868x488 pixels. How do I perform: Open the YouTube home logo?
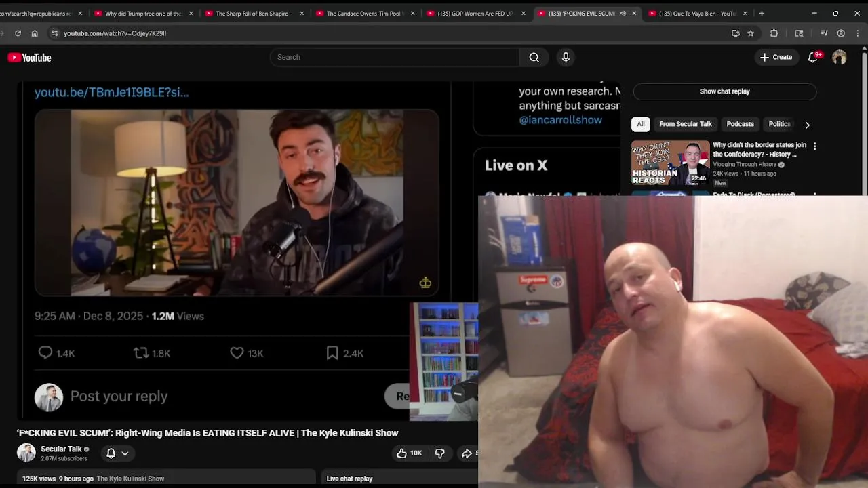tap(29, 58)
